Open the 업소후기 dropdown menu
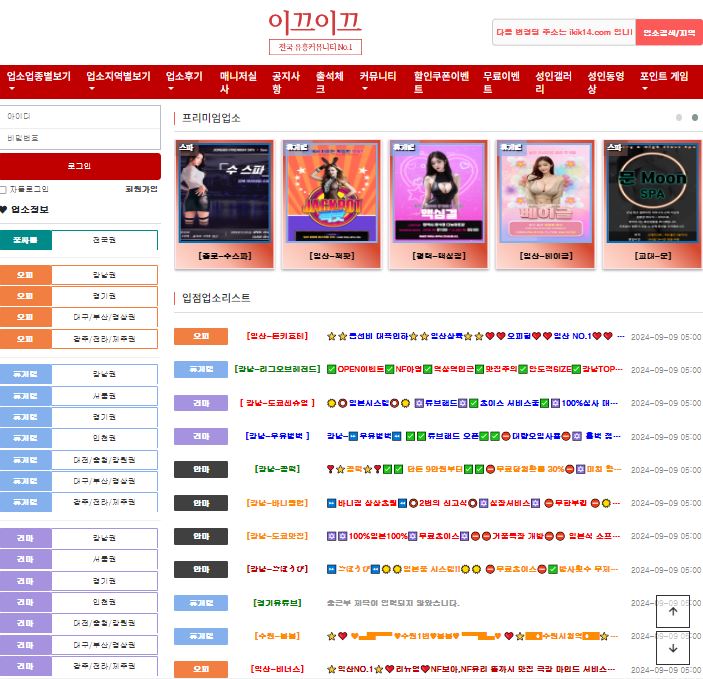Image resolution: width=703 pixels, height=679 pixels. 184,82
